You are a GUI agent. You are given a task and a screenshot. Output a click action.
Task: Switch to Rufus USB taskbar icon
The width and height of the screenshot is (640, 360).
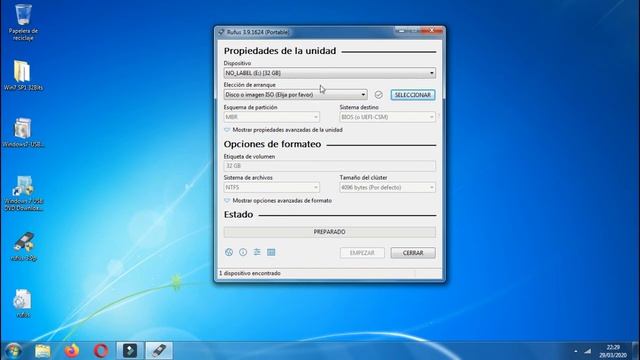[159, 351]
